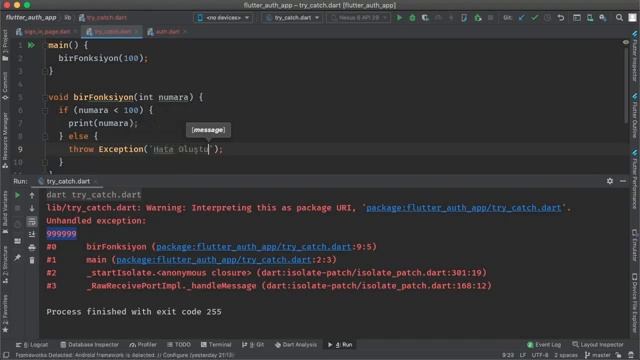Open Emulator side tab on right edge

coord(635,245)
